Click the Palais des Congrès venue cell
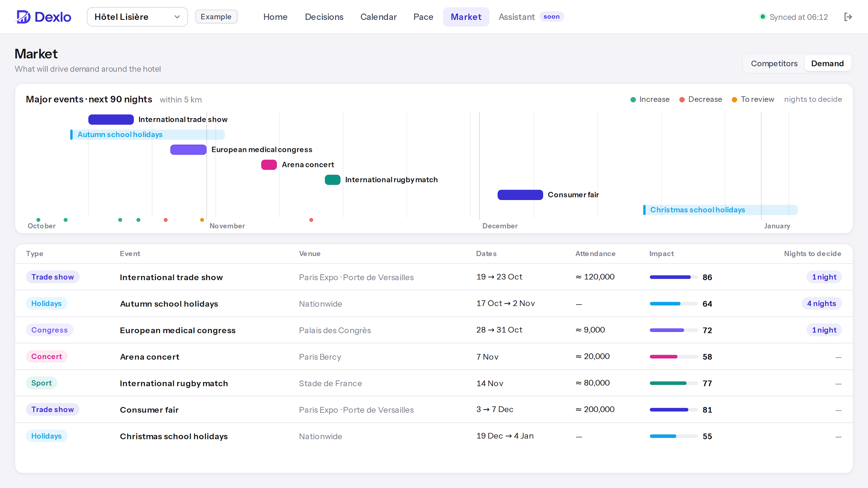The image size is (868, 488). coord(335,331)
